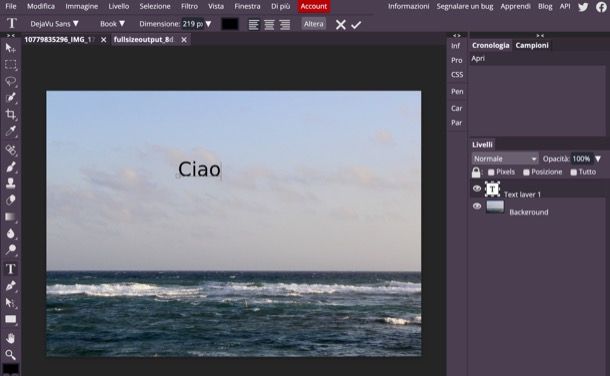Screen dimensions: 610x376
Task: Open the Opacità dropdown arrow
Action: pyautogui.click(x=598, y=159)
